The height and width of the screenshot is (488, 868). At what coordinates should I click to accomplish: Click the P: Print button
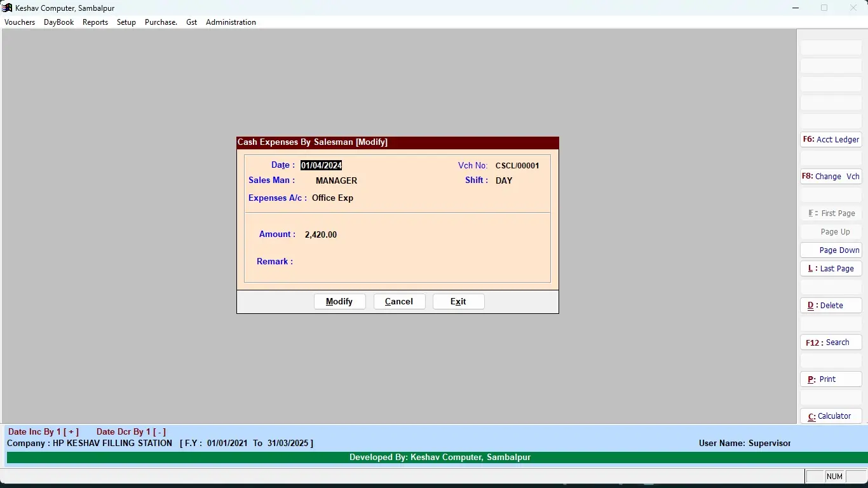click(831, 379)
